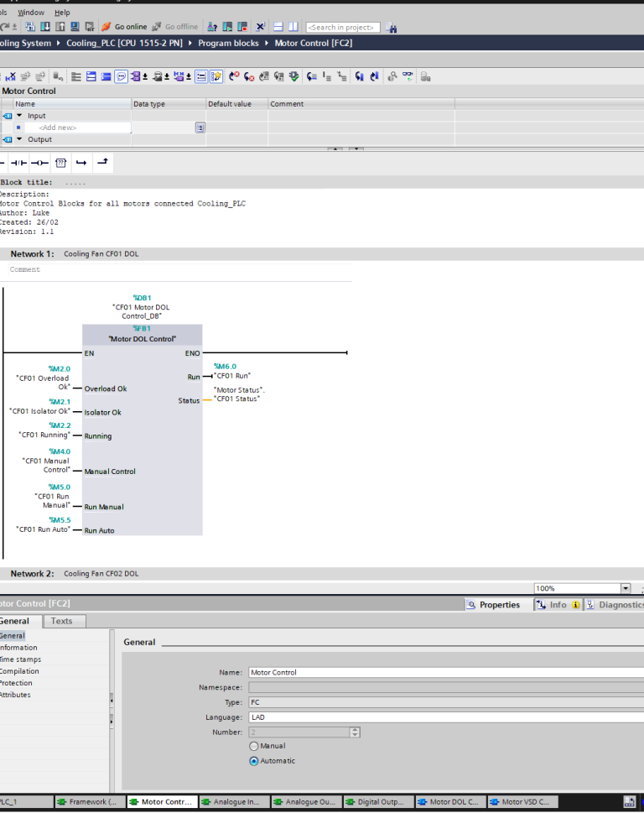Insert empty box instruction

coord(60,163)
